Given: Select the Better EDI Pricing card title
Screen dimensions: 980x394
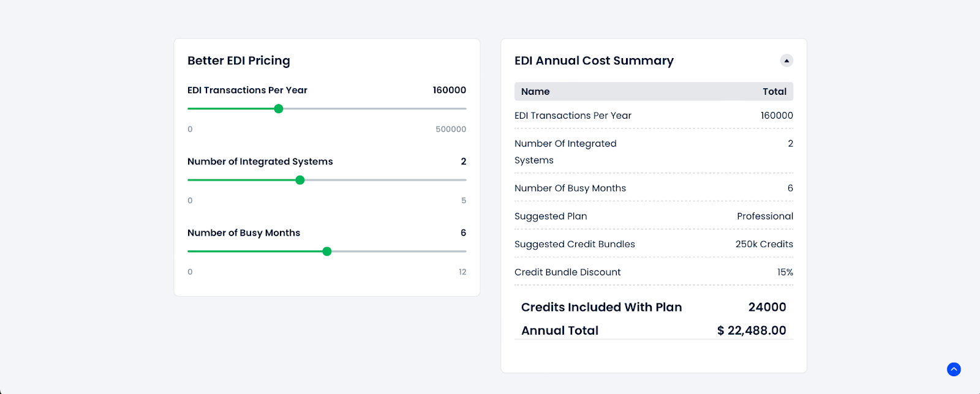Looking at the screenshot, I should pyautogui.click(x=239, y=61).
